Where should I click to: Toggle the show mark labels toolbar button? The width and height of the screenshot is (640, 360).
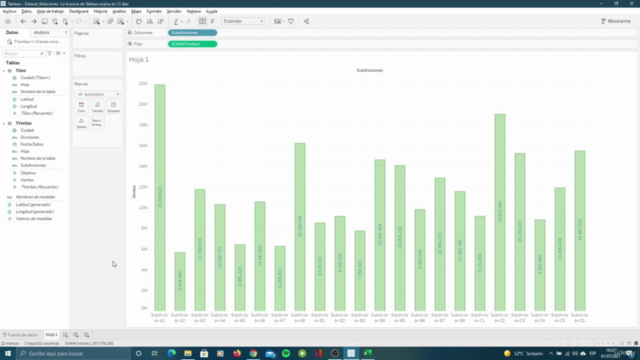click(x=202, y=21)
